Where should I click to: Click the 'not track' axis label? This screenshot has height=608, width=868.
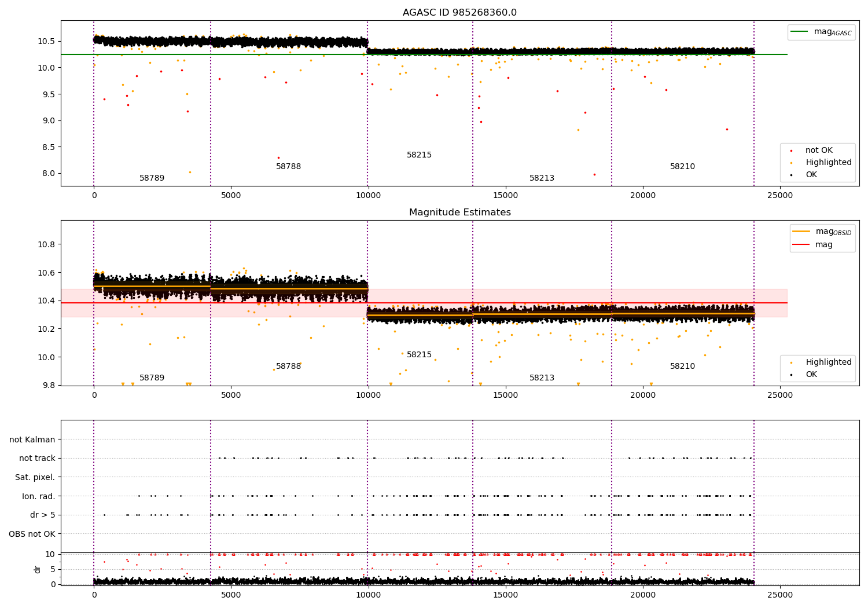coord(37,459)
